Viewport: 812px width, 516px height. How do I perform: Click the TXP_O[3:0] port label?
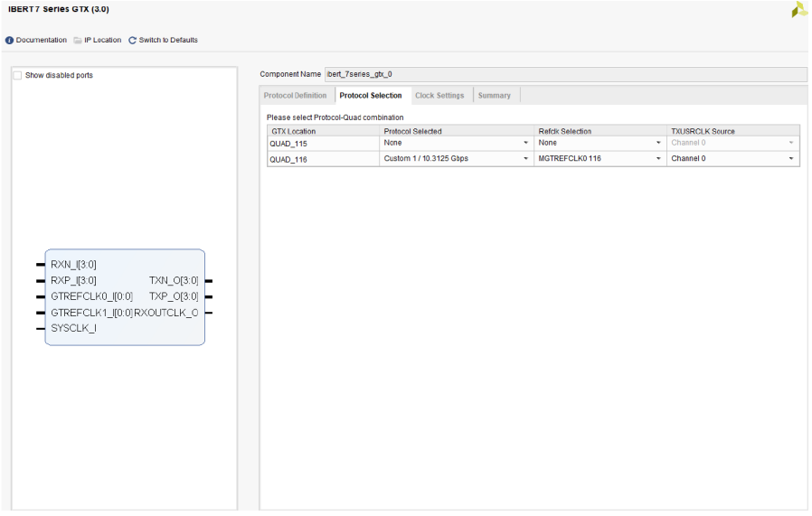pos(174,296)
